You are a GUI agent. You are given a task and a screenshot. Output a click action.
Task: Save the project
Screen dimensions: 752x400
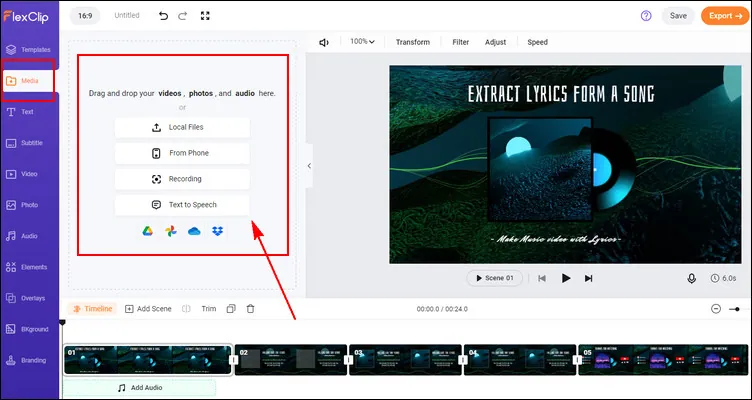[x=678, y=16]
